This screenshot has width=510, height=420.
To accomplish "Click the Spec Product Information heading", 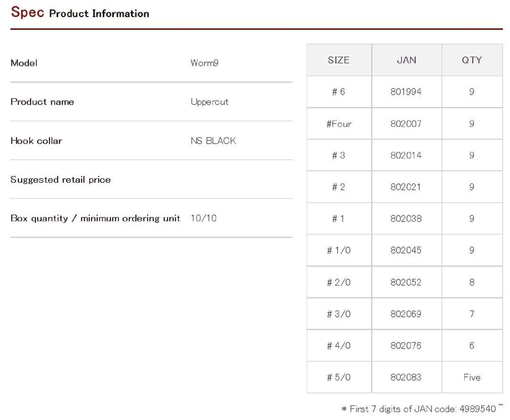I will coord(80,13).
